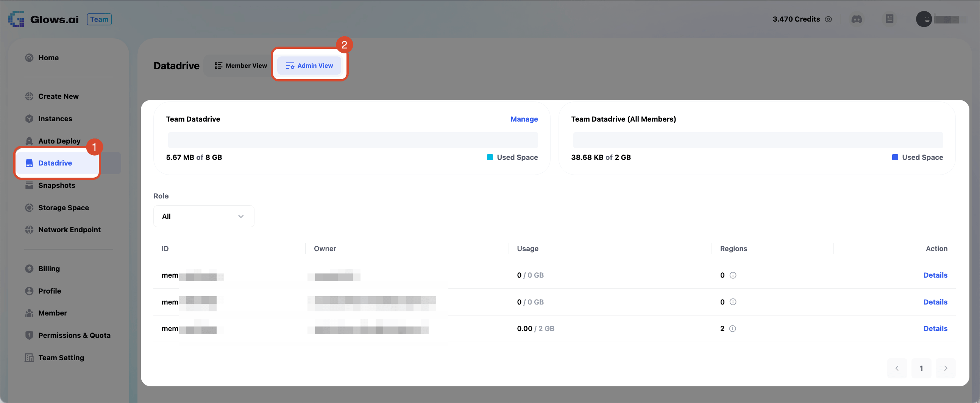Click the 3.470 Credits text

point(796,19)
